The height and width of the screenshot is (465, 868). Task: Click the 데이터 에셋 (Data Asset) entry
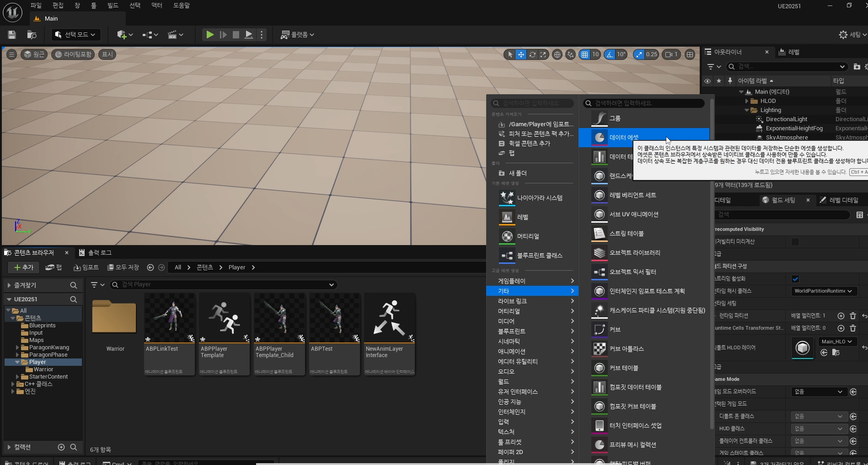pyautogui.click(x=644, y=138)
